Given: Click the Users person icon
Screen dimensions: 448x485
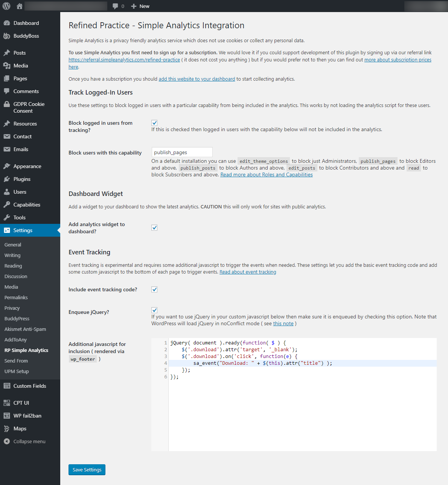Looking at the screenshot, I should [7, 192].
